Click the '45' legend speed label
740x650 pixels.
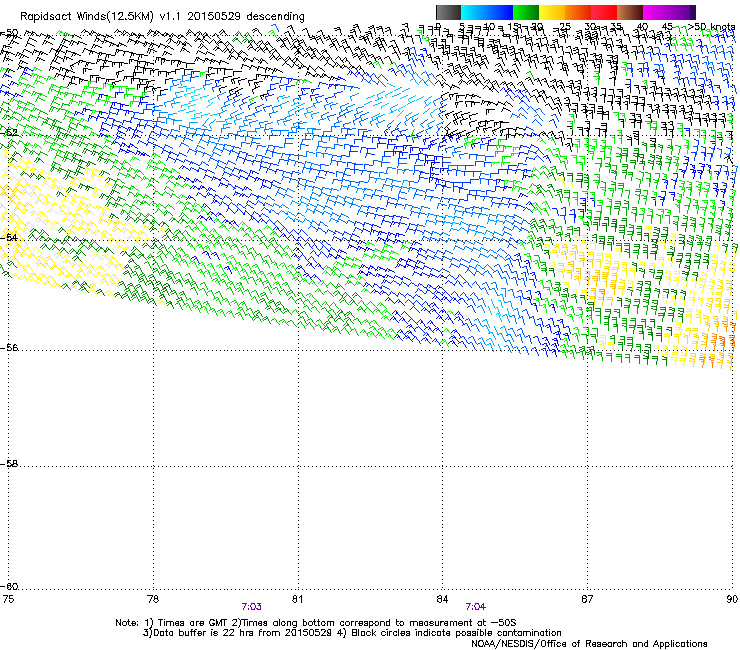click(x=667, y=26)
